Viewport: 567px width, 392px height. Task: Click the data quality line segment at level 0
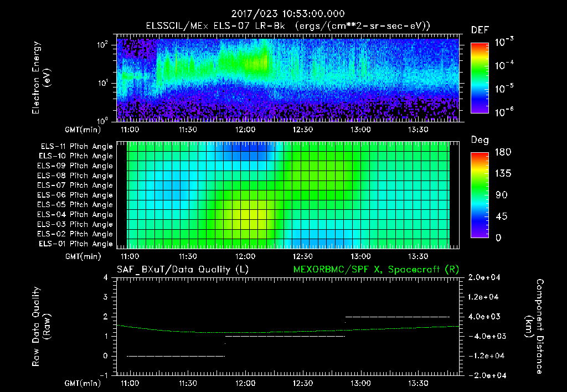(x=176, y=356)
